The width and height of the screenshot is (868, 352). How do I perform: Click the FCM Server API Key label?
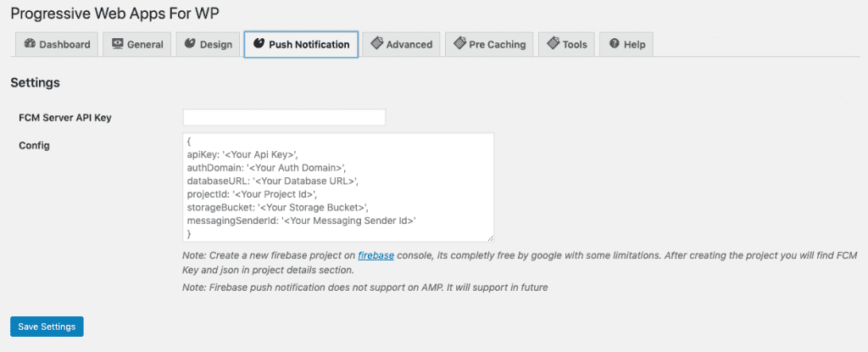[x=65, y=118]
